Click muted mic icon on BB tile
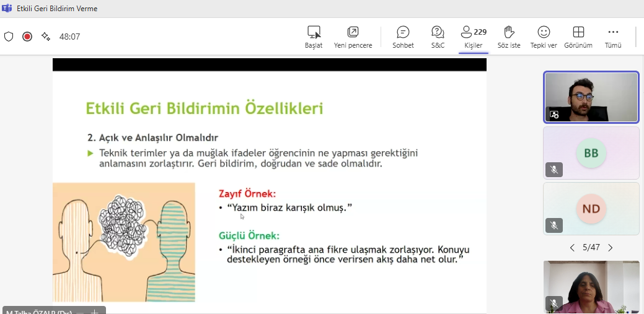Viewport: 644px width, 314px height. (554, 169)
